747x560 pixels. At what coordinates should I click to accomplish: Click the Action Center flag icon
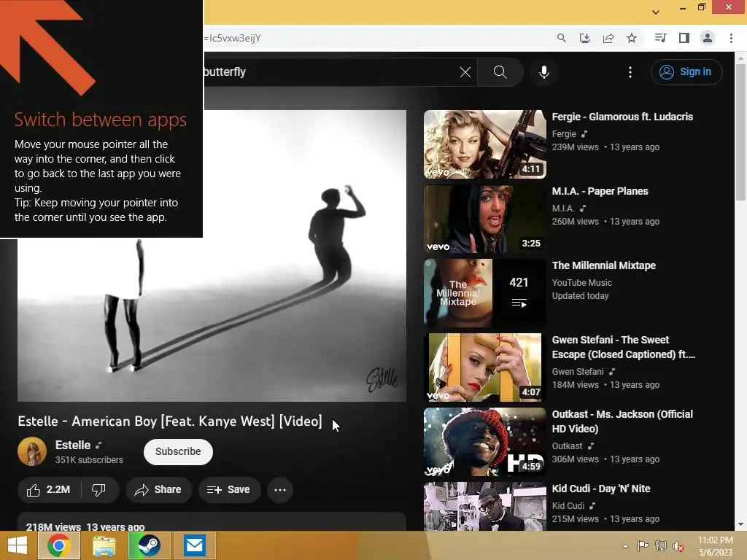(643, 546)
